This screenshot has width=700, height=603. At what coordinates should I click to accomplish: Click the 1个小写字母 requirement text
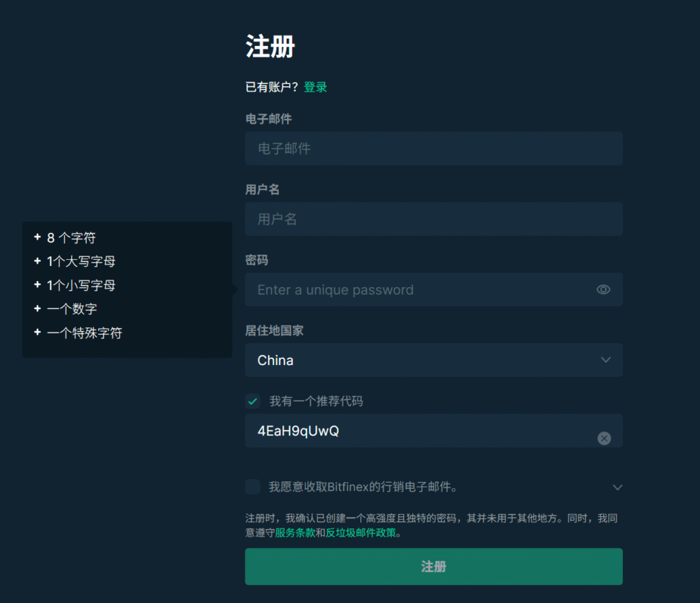pyautogui.click(x=81, y=285)
